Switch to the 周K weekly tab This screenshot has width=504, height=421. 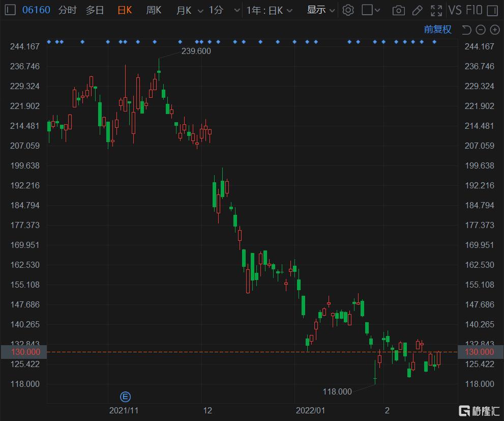pyautogui.click(x=154, y=10)
